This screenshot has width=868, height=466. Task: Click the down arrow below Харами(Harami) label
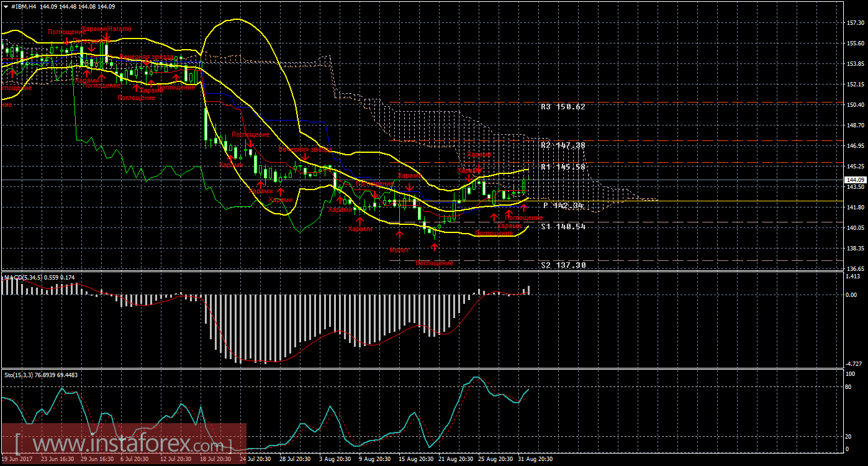[x=106, y=39]
